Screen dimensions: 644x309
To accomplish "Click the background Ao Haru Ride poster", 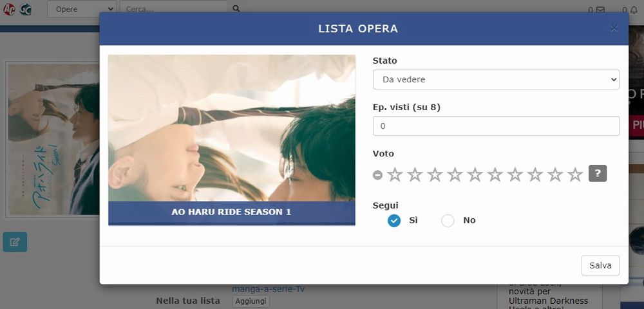I will [53, 140].
